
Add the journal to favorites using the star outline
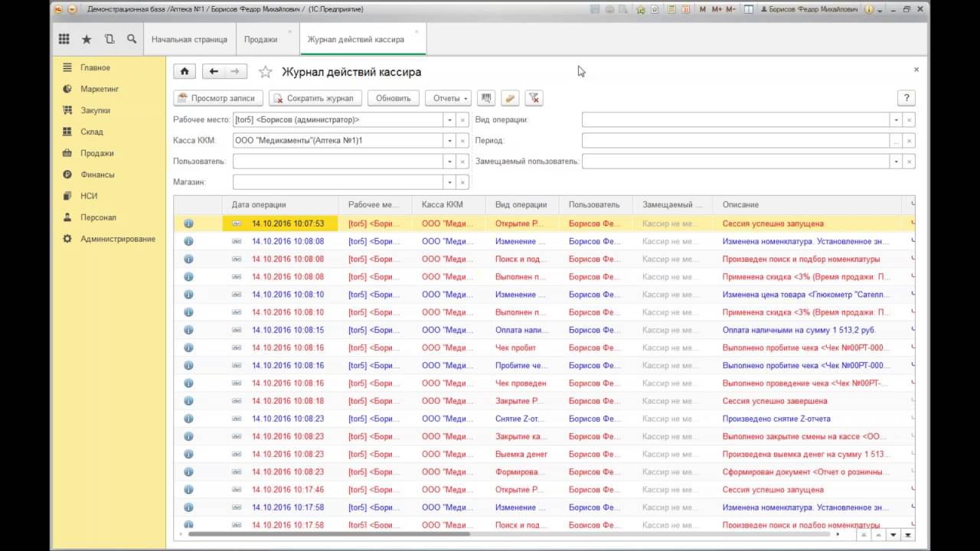click(x=266, y=72)
